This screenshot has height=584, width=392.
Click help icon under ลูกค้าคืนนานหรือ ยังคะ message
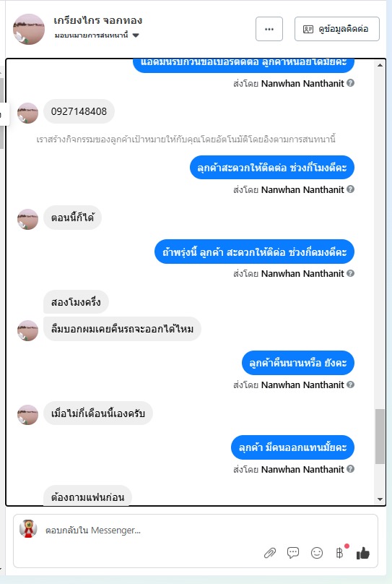click(350, 385)
